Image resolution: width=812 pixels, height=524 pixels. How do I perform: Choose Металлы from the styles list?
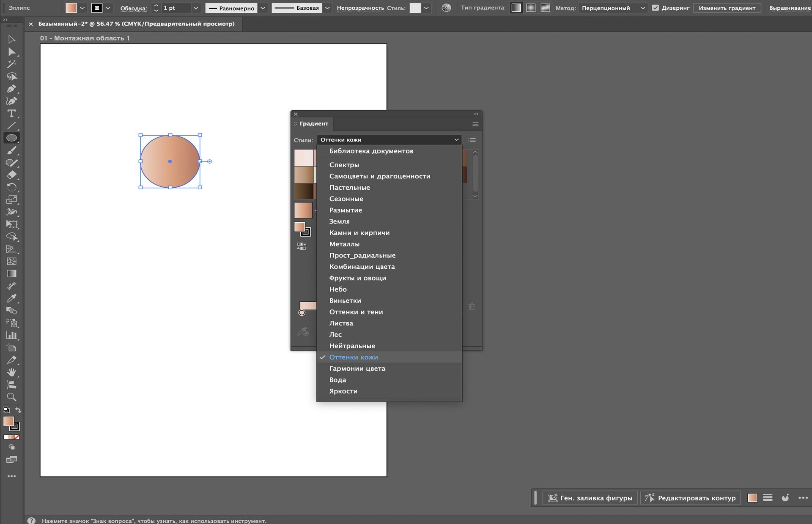click(344, 244)
